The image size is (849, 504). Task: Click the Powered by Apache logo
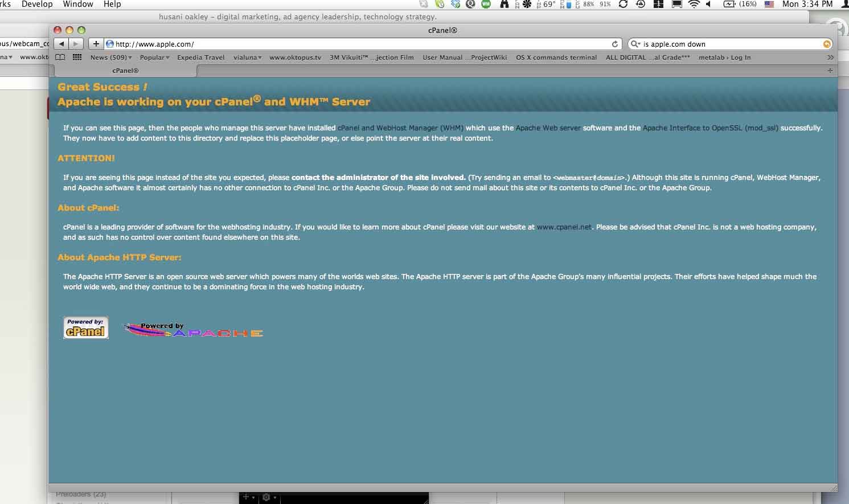pyautogui.click(x=193, y=330)
